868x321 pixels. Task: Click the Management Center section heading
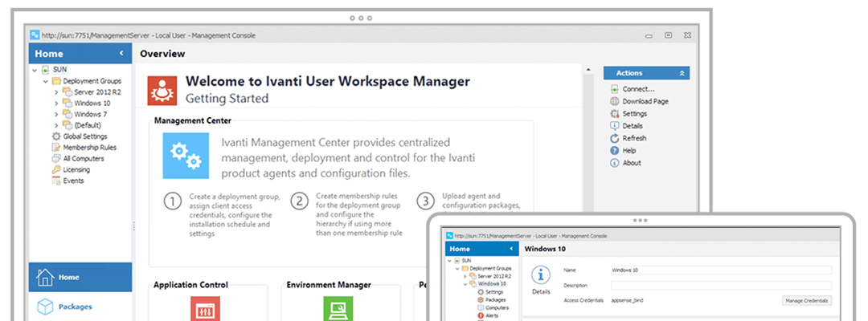pyautogui.click(x=193, y=120)
